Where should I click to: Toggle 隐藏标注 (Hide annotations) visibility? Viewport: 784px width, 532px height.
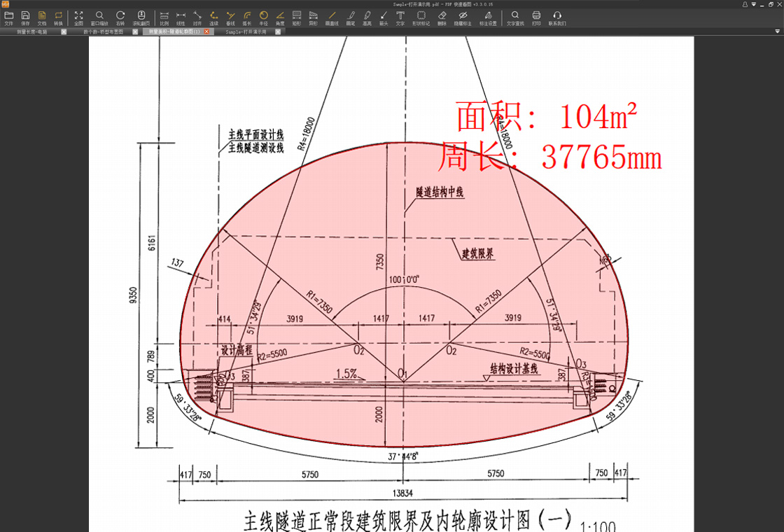(x=463, y=18)
